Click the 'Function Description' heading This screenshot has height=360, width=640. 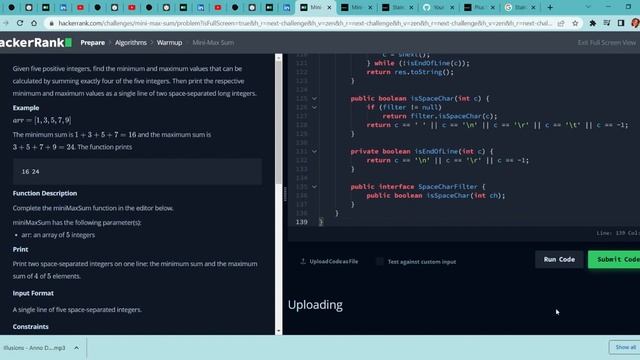coord(45,193)
